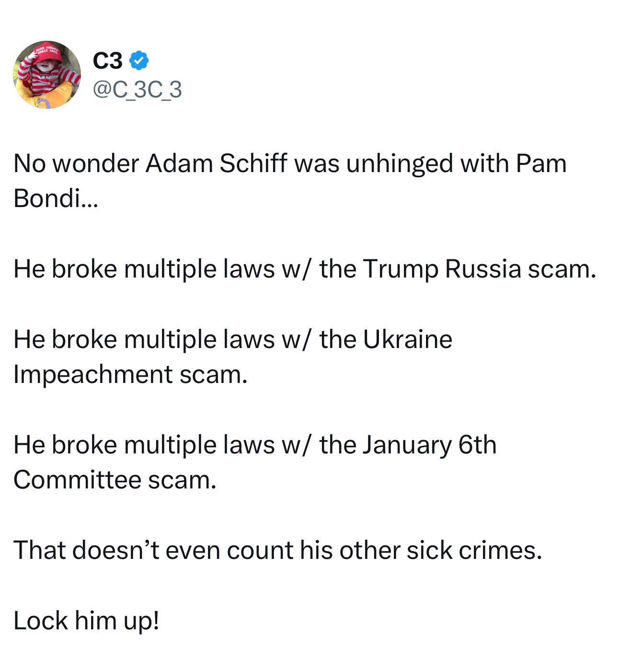Click the words "January 6th" in the tweet
This screenshot has width=618, height=672.
pos(429,445)
